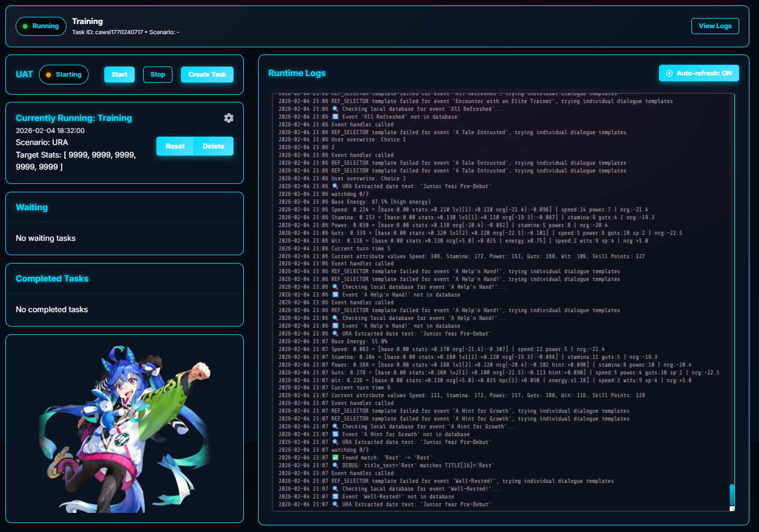Open the task settings gear icon
This screenshot has height=532, width=759.
[x=228, y=118]
